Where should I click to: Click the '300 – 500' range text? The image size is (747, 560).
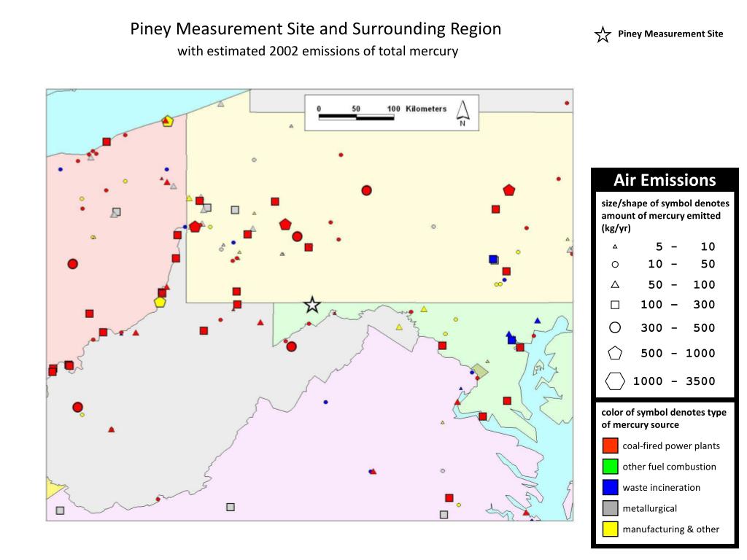point(678,327)
